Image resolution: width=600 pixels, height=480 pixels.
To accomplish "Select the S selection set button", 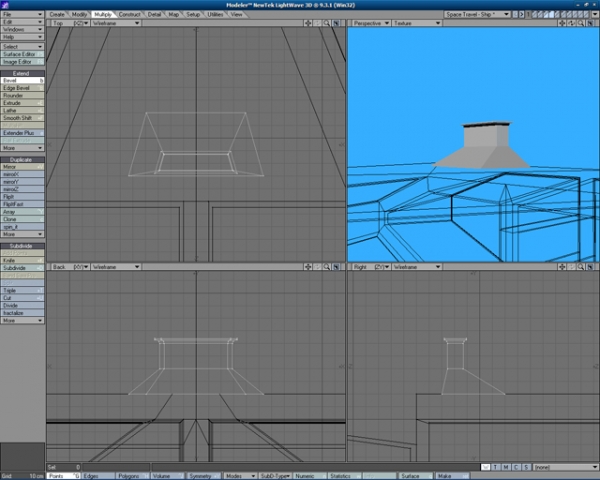I will click(527, 467).
